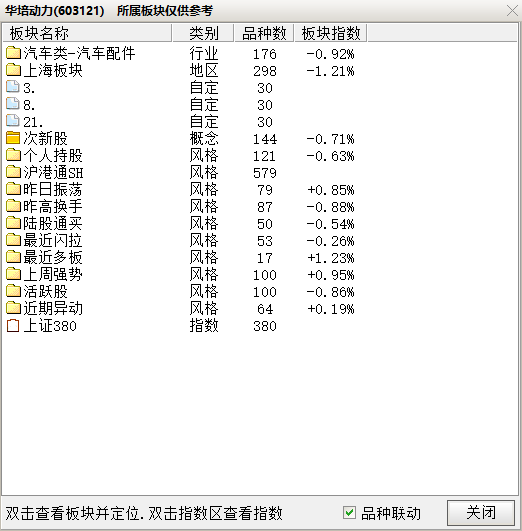The image size is (522, 531).
Task: Click the 上证380 index icon
Action: (13, 325)
